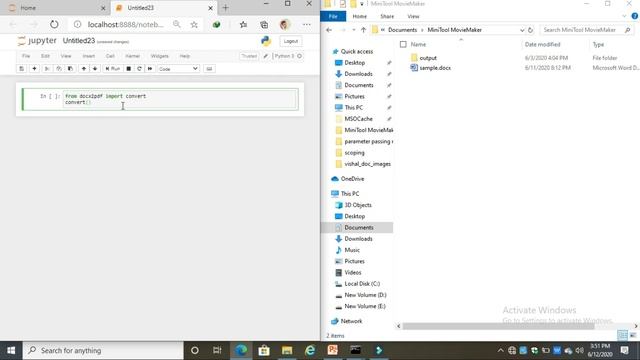Open the cell type Code dropdown
This screenshot has height=360, width=640.
pyautogui.click(x=178, y=69)
